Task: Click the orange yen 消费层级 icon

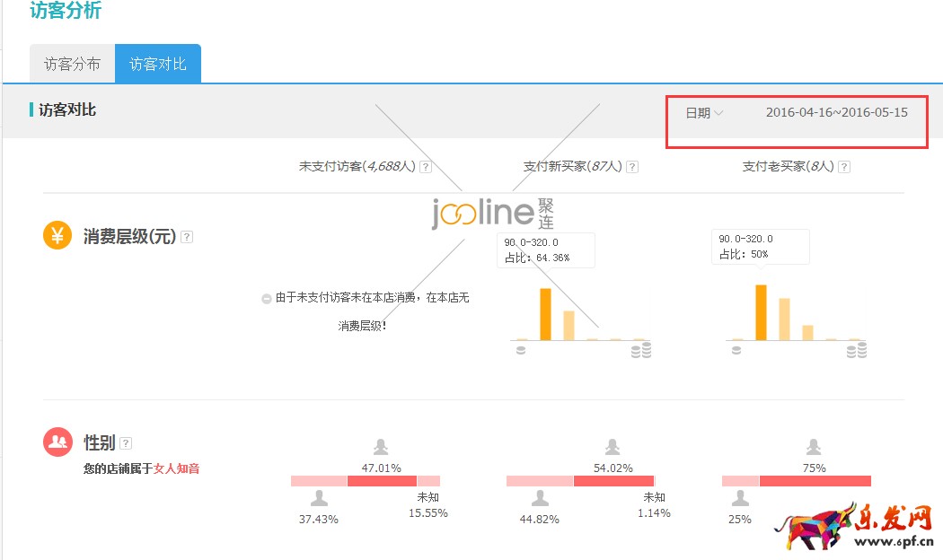Action: click(57, 236)
